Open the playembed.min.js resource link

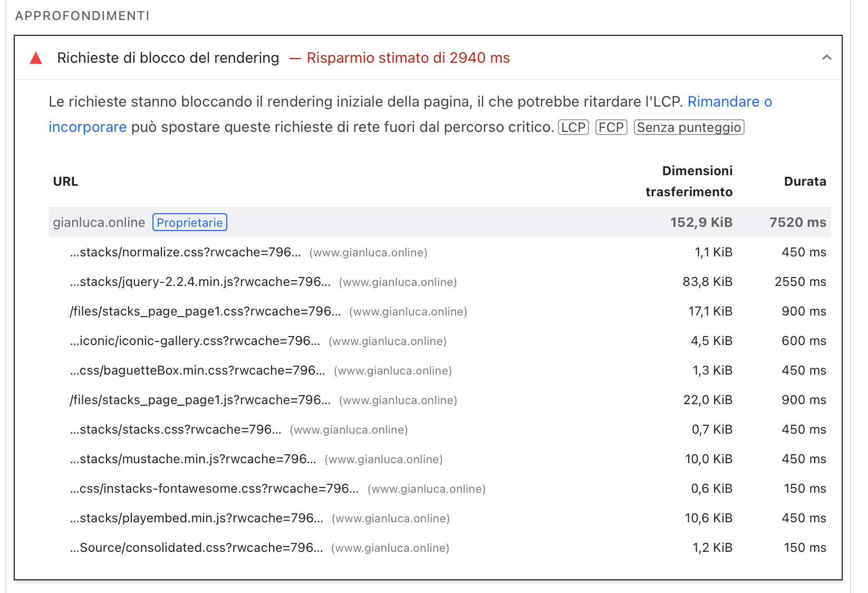(x=196, y=519)
